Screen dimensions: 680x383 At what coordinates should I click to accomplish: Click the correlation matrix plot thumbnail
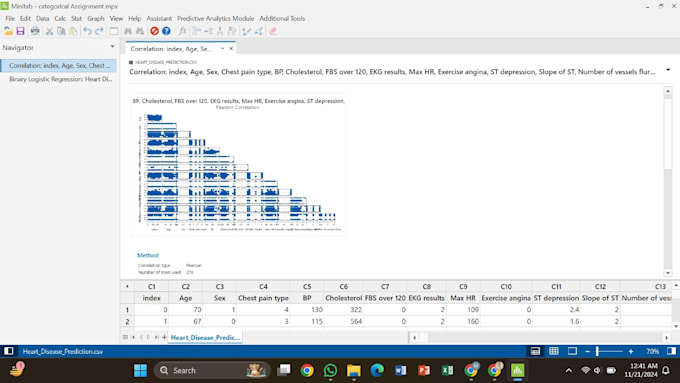point(238,165)
